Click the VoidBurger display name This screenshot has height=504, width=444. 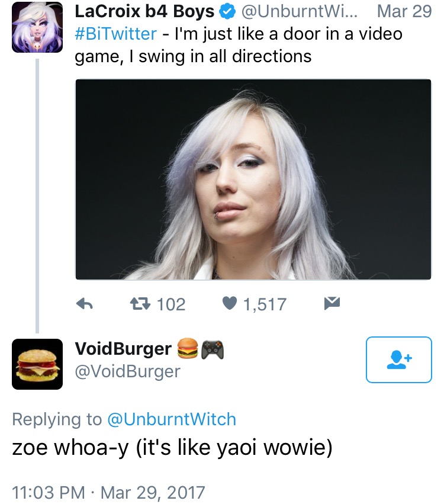coord(123,349)
